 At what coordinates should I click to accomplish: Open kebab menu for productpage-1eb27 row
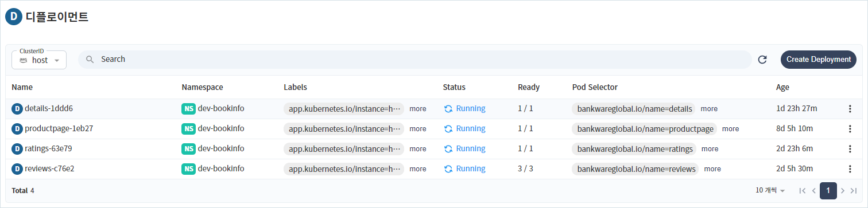click(850, 129)
